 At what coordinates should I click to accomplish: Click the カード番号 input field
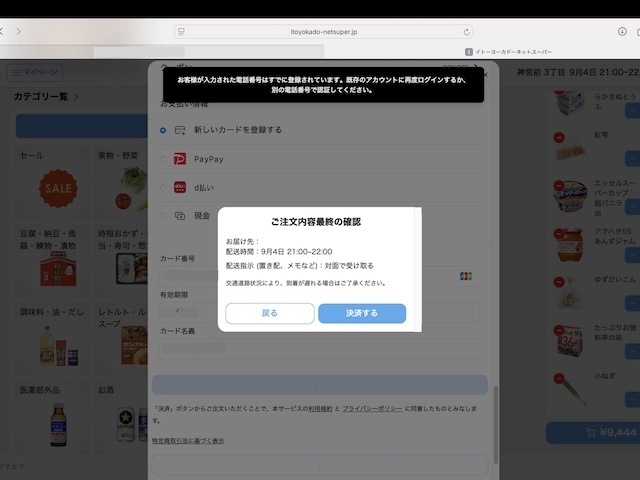coord(310,275)
